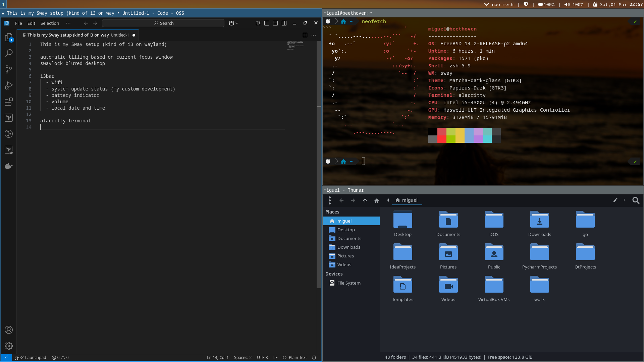
Task: Open the Extensions view
Action: 9,102
